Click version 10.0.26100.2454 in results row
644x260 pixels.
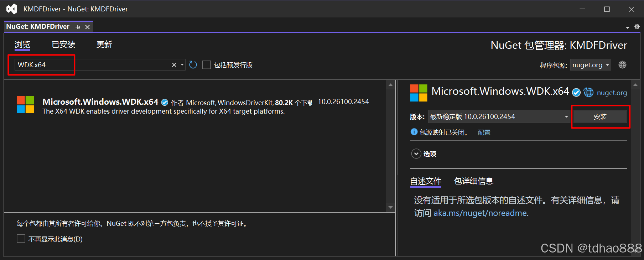(x=343, y=102)
